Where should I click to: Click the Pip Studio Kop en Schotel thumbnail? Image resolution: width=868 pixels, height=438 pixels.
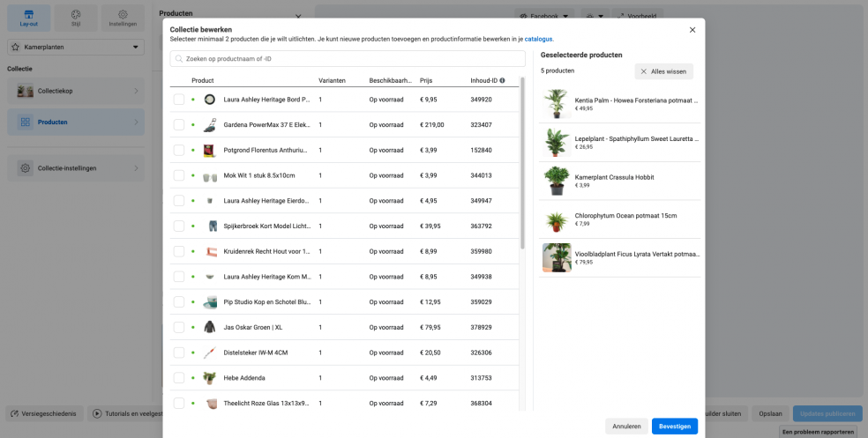click(209, 302)
